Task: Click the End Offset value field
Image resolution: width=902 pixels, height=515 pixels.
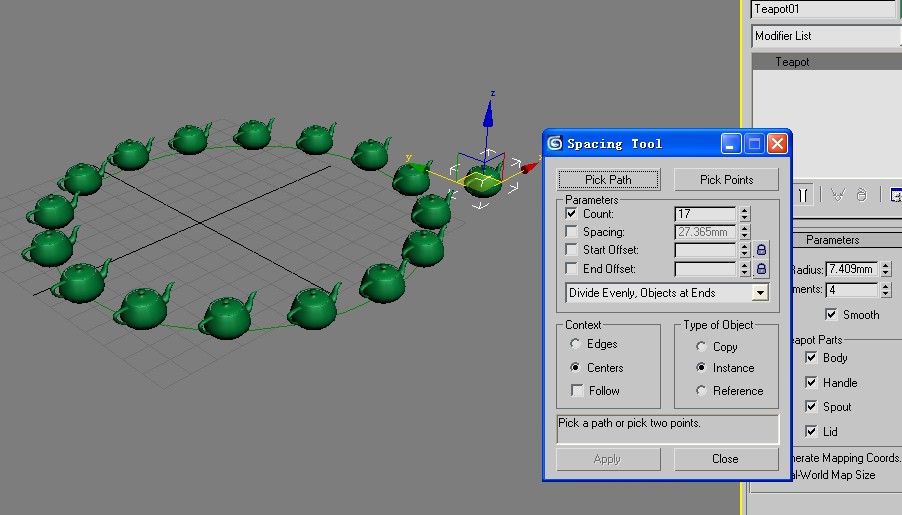Action: point(705,269)
